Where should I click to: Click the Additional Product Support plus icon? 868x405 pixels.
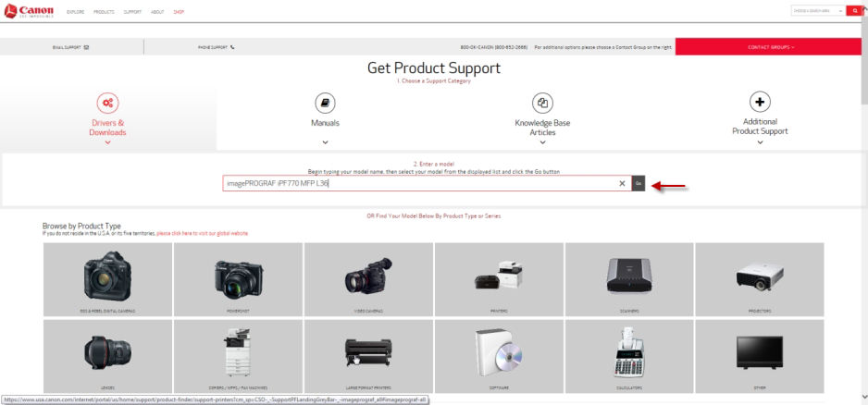760,103
